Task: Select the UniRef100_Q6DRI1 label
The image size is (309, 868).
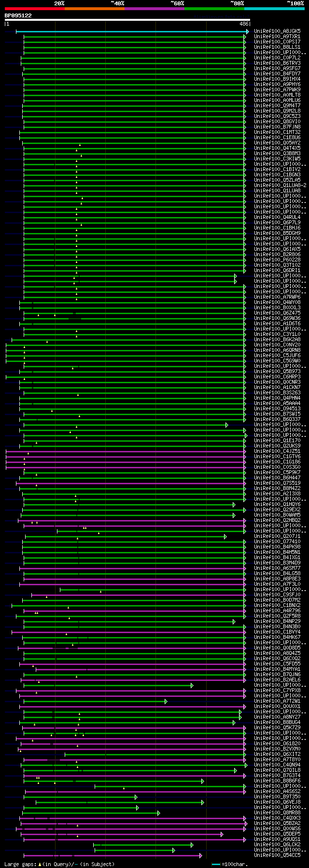Action: coord(277,271)
